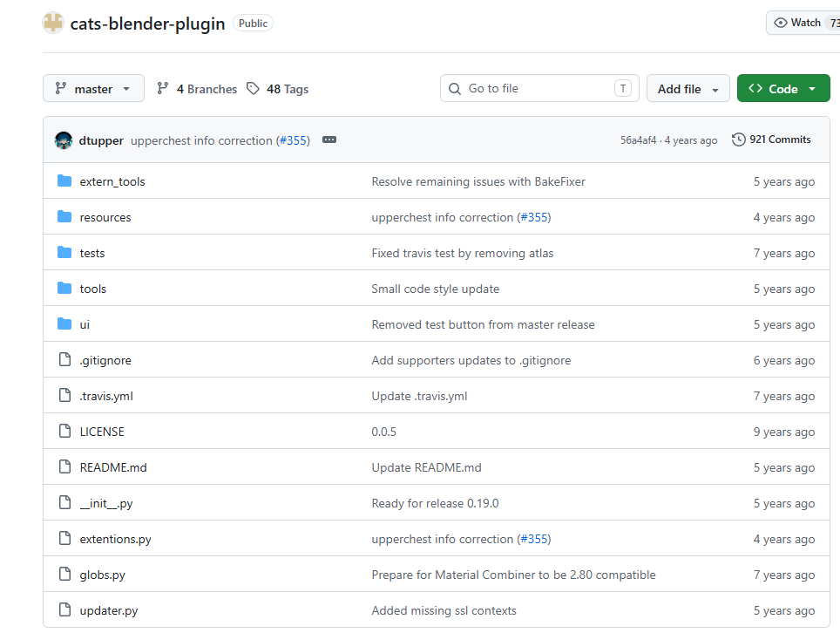840x633 pixels.
Task: Click the tools folder icon
Action: pyautogui.click(x=64, y=289)
